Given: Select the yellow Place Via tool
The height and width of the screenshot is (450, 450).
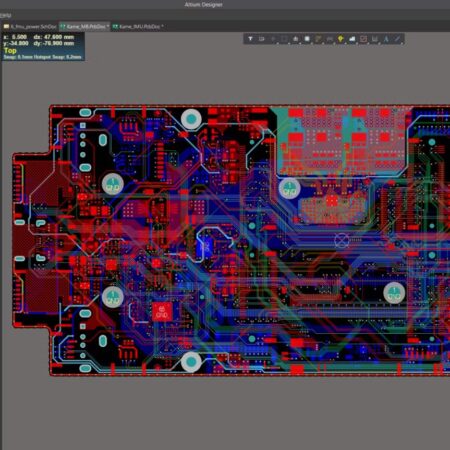Looking at the screenshot, I should pyautogui.click(x=341, y=39).
